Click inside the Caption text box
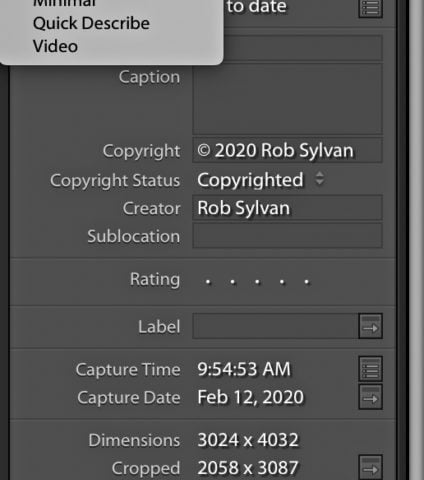The height and width of the screenshot is (480, 424). pyautogui.click(x=287, y=99)
